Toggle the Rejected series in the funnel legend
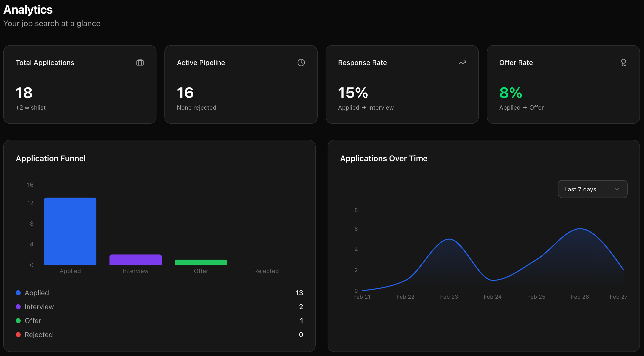 [x=39, y=335]
